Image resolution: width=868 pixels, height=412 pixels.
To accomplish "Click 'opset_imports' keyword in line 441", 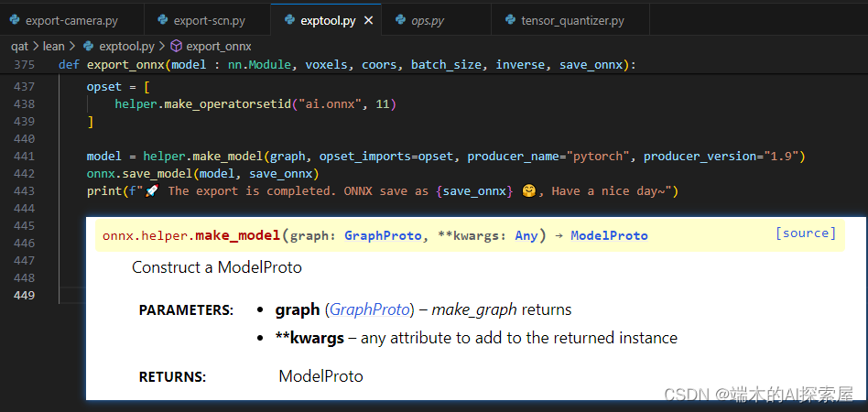I will (365, 157).
